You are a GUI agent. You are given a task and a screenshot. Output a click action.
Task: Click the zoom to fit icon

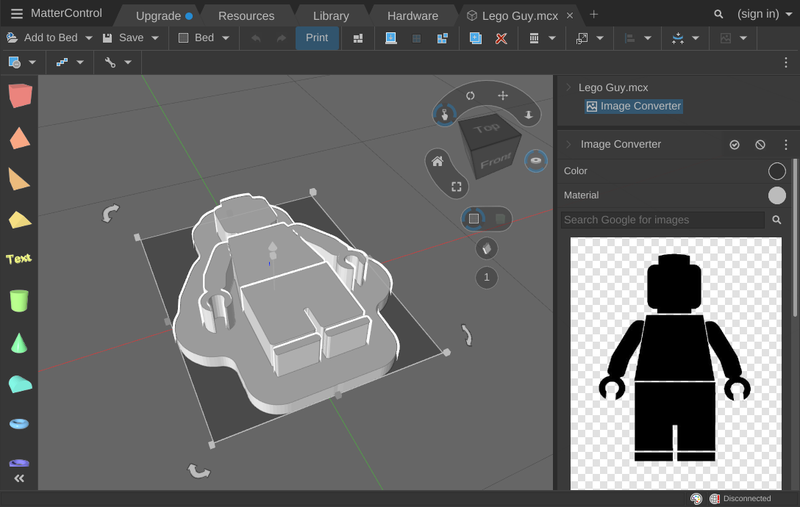[456, 187]
